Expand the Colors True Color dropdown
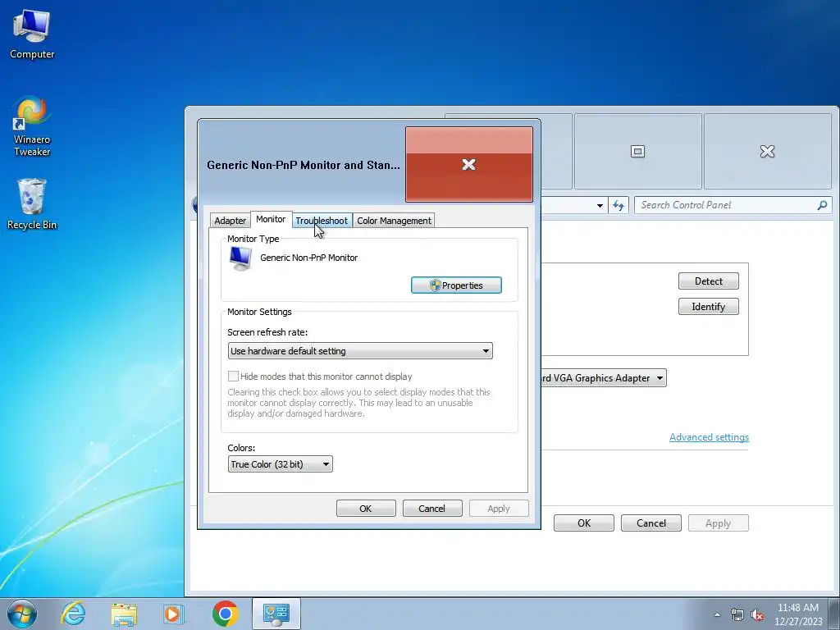840x630 pixels. [x=281, y=464]
